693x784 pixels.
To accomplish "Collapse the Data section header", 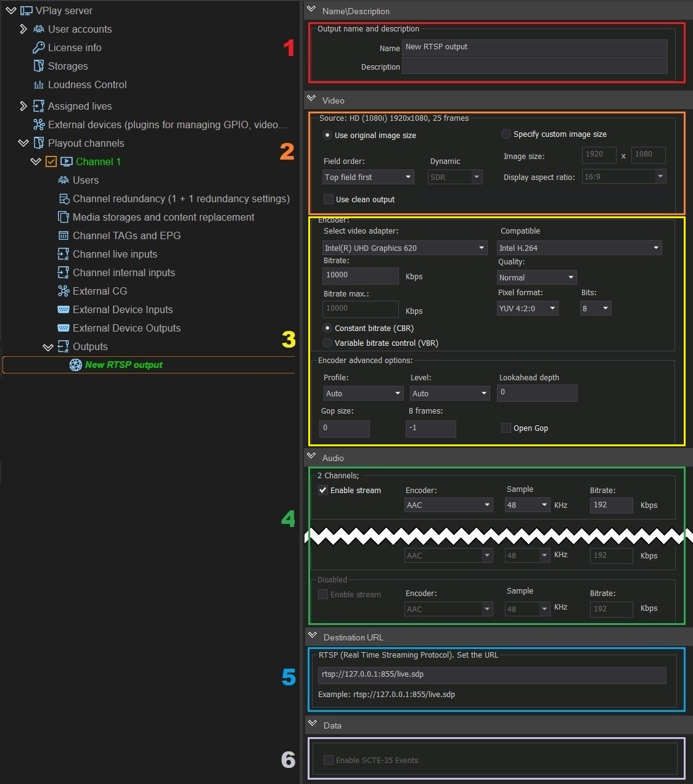I will [x=312, y=724].
